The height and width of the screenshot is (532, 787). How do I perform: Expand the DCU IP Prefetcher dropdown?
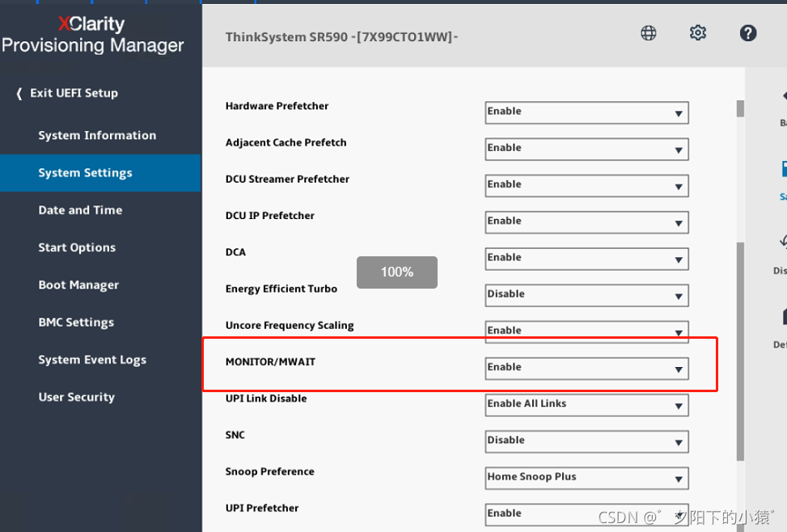(586, 222)
